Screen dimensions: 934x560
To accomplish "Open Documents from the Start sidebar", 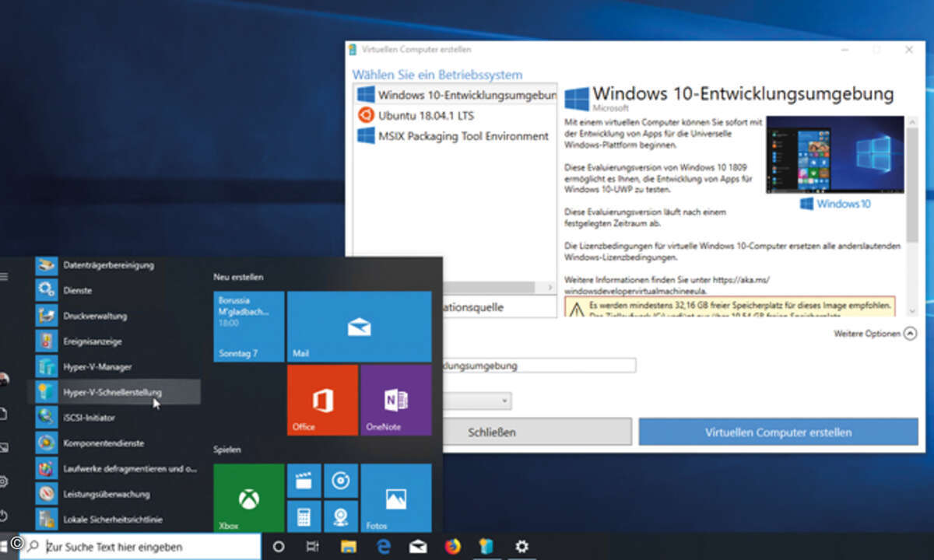I will [4, 413].
